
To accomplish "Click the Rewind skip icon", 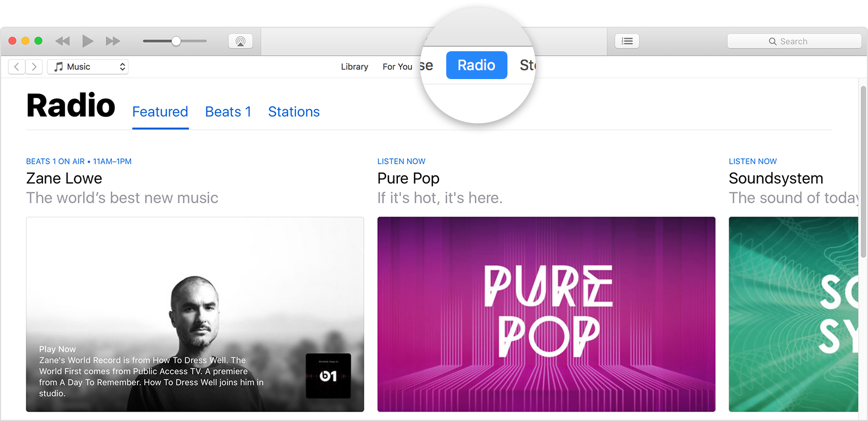I will click(62, 41).
